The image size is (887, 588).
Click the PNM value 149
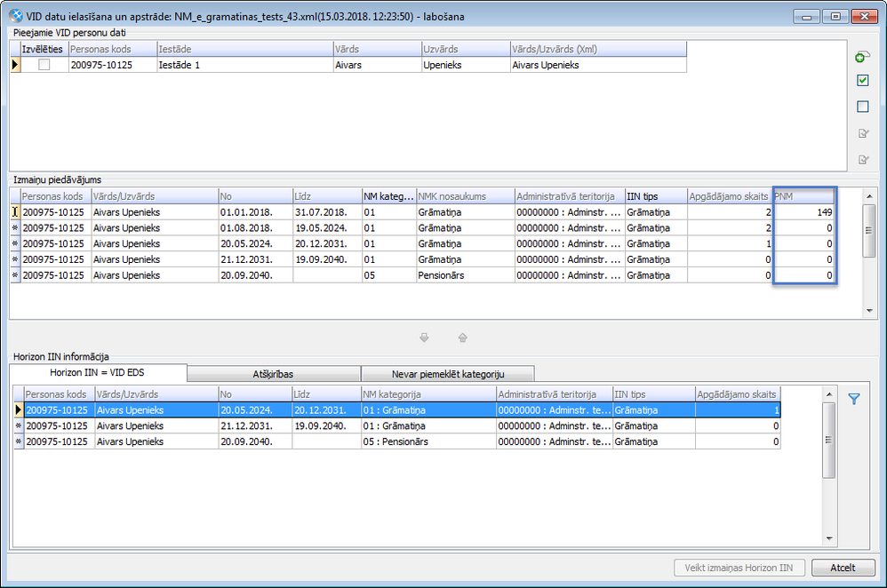(803, 212)
